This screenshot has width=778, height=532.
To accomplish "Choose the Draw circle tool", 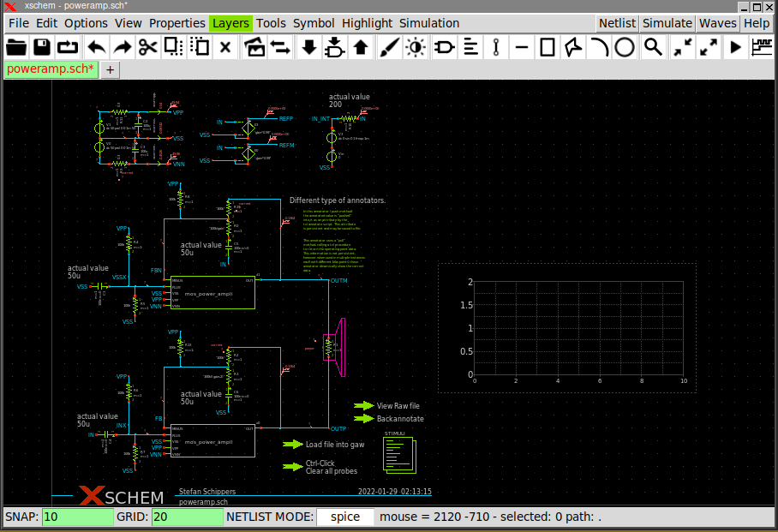I will 625,47.
